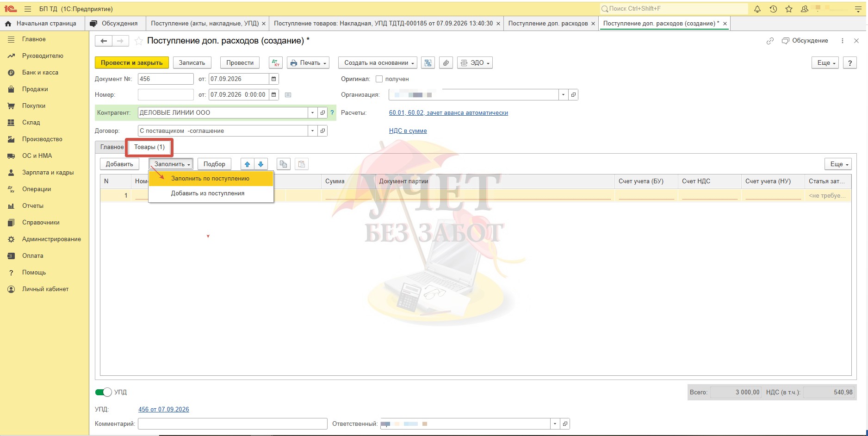This screenshot has width=868, height=436.
Task: Click Провести и закрыть button
Action: pyautogui.click(x=132, y=63)
